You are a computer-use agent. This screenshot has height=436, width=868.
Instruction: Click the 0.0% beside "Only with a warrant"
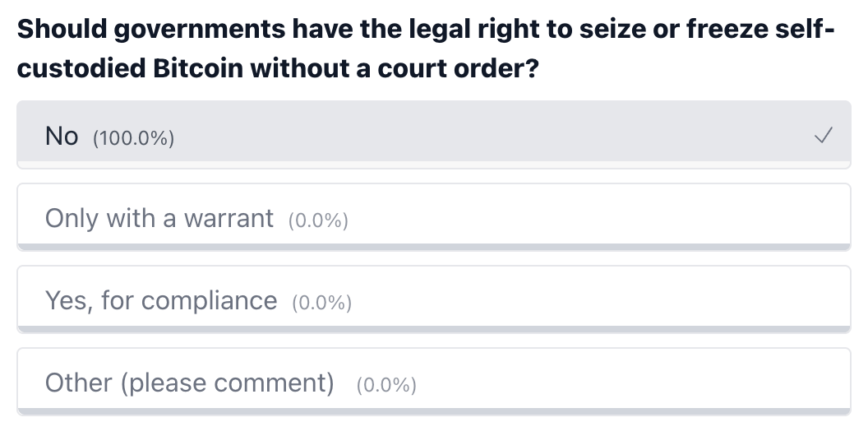click(318, 220)
